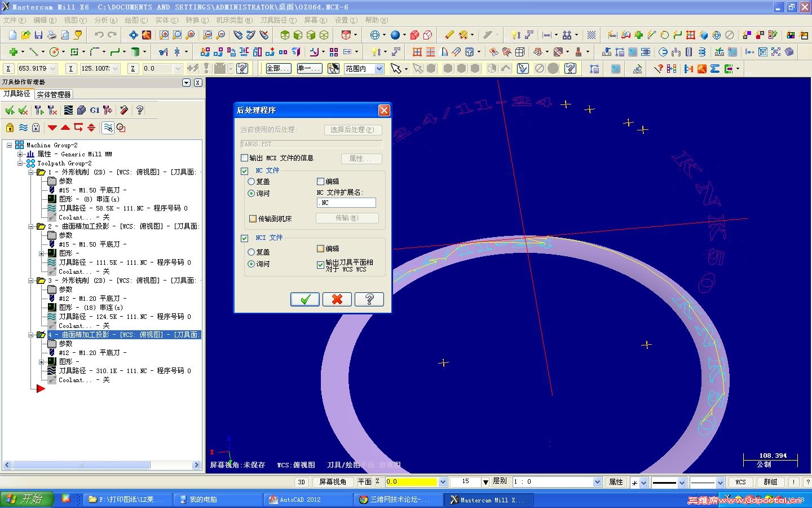The width and height of the screenshot is (812, 508).
Task: Confirm post-processing with green checkmark button
Action: pos(305,299)
